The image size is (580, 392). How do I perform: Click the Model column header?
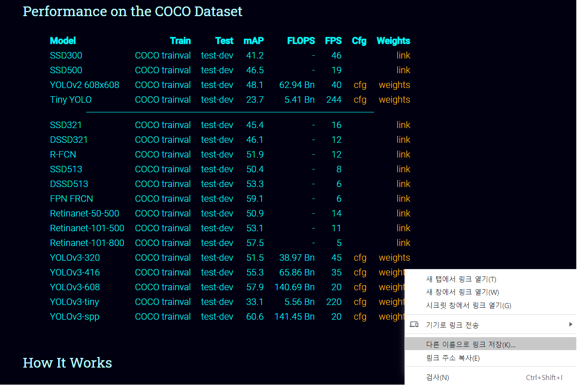(63, 41)
